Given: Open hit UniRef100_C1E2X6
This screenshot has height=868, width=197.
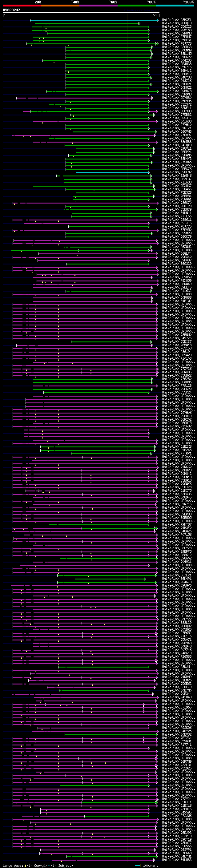Looking at the screenshot, I should click(x=176, y=446).
